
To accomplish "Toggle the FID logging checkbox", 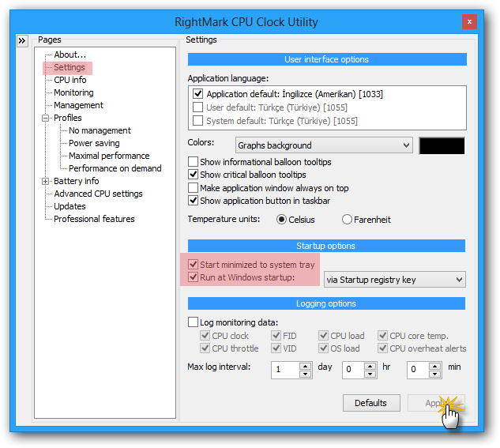I will pyautogui.click(x=276, y=336).
